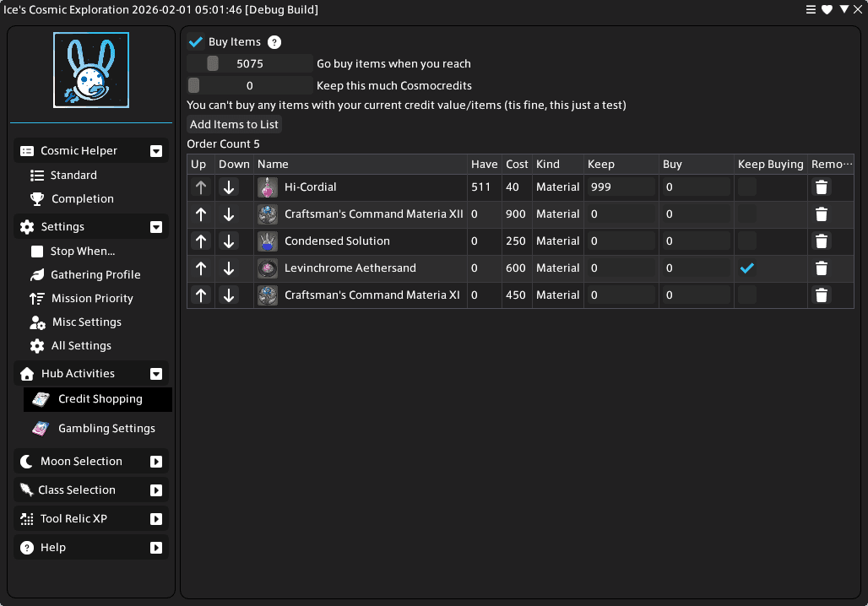Select the Gambling Settings icon
This screenshot has height=606, width=868.
tap(40, 428)
